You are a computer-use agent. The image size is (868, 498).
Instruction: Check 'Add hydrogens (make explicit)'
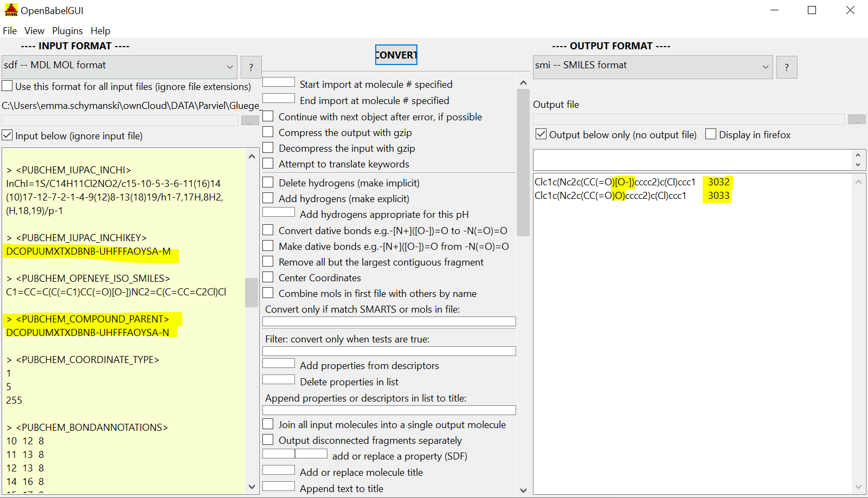point(268,198)
